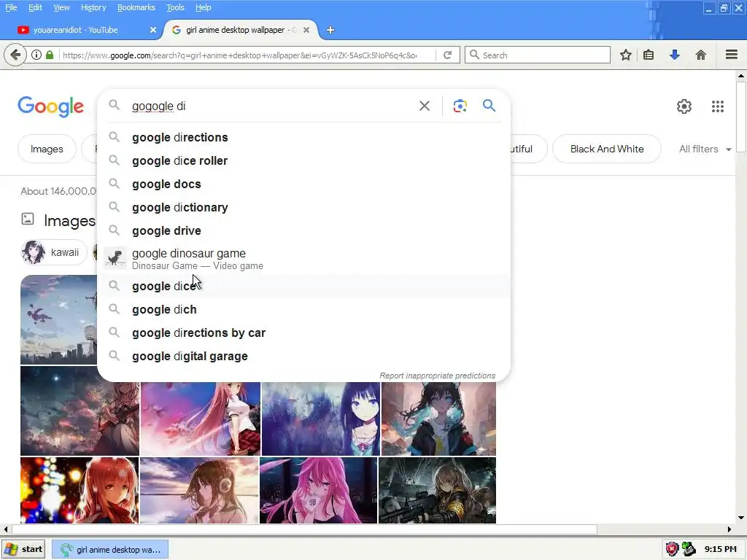
Task: Choose suggestion google digital garage
Action: [304, 356]
